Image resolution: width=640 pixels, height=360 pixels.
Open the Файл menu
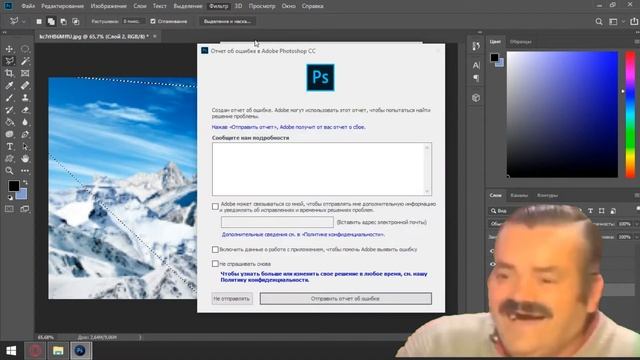pyautogui.click(x=28, y=6)
